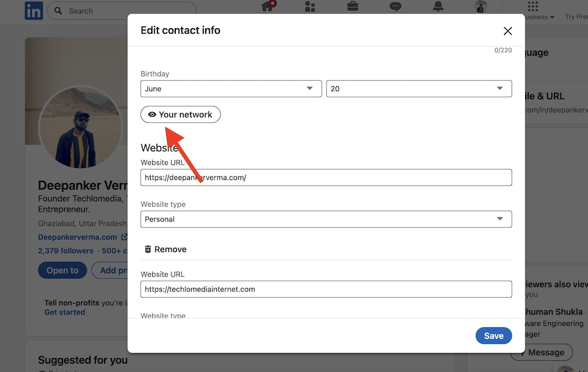Open the Website type dropdown Personal

pyautogui.click(x=326, y=219)
